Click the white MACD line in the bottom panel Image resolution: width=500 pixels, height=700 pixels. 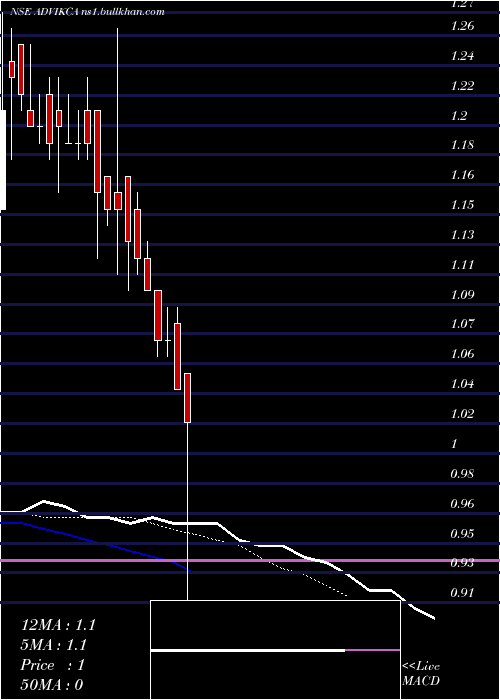pos(248,650)
